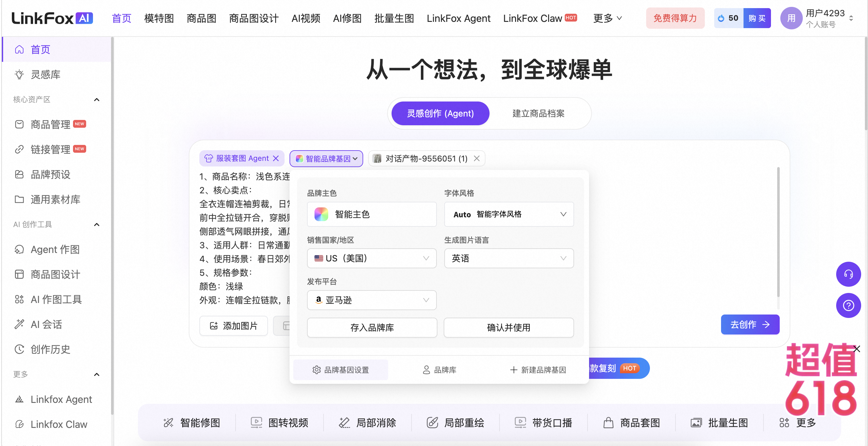Open AI视频 in top navigation
868x446 pixels.
click(306, 18)
